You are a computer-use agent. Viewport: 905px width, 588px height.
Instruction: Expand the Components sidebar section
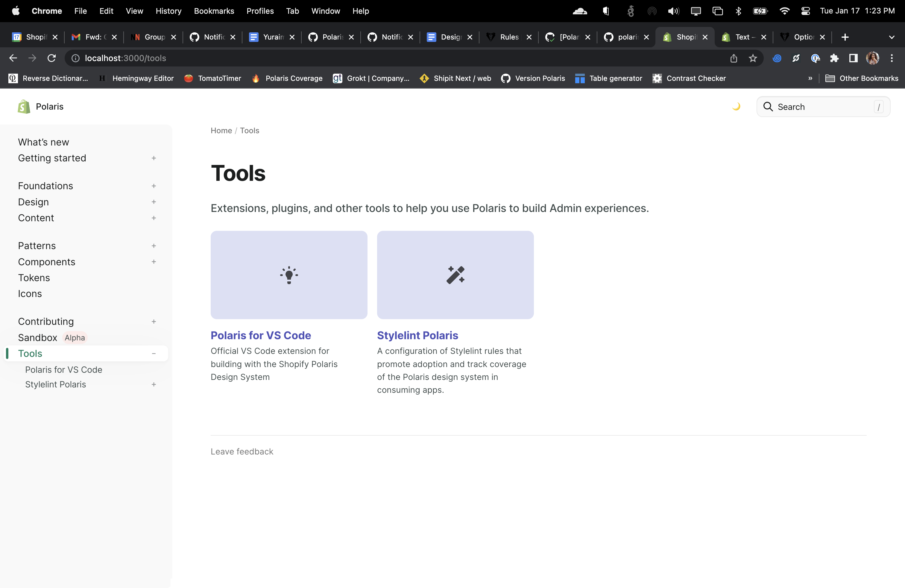pos(154,262)
